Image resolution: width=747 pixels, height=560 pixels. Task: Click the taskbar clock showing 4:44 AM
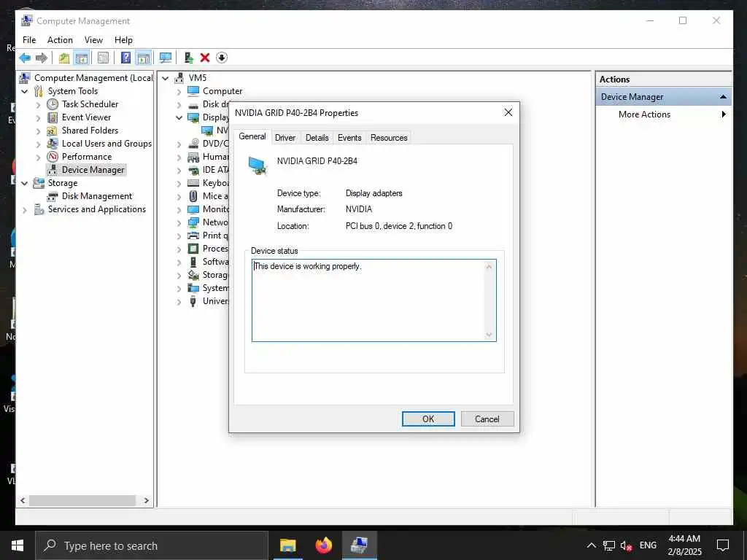pyautogui.click(x=684, y=545)
